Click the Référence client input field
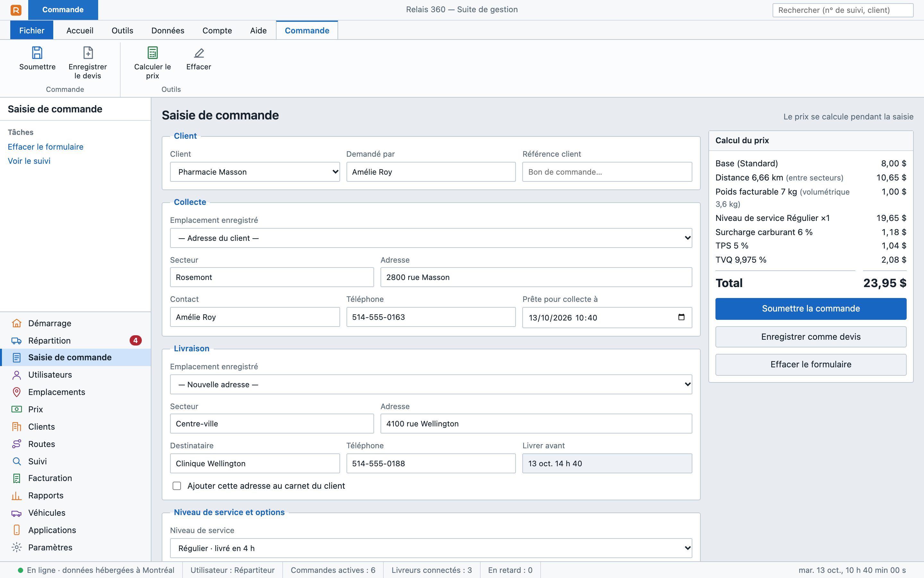This screenshot has width=924, height=578. tap(607, 172)
